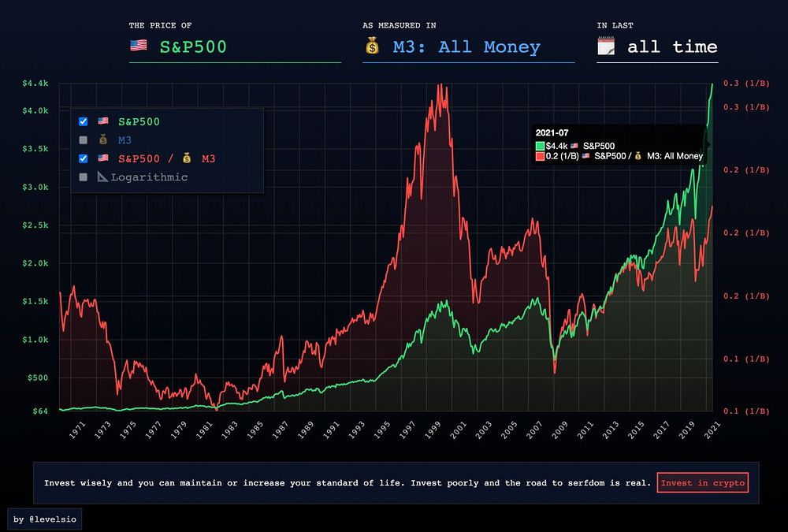The height and width of the screenshot is (532, 788).
Task: Click the '$2.5k' left axis label
Action: (35, 225)
